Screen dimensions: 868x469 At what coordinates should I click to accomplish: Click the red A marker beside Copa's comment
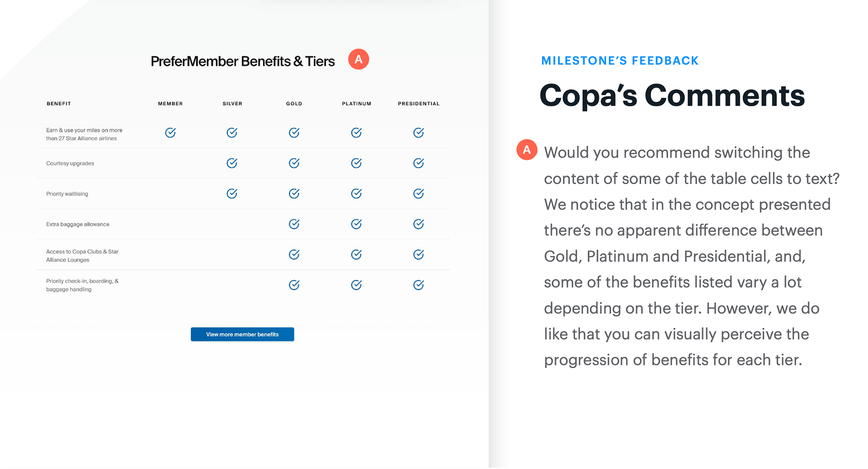point(527,150)
